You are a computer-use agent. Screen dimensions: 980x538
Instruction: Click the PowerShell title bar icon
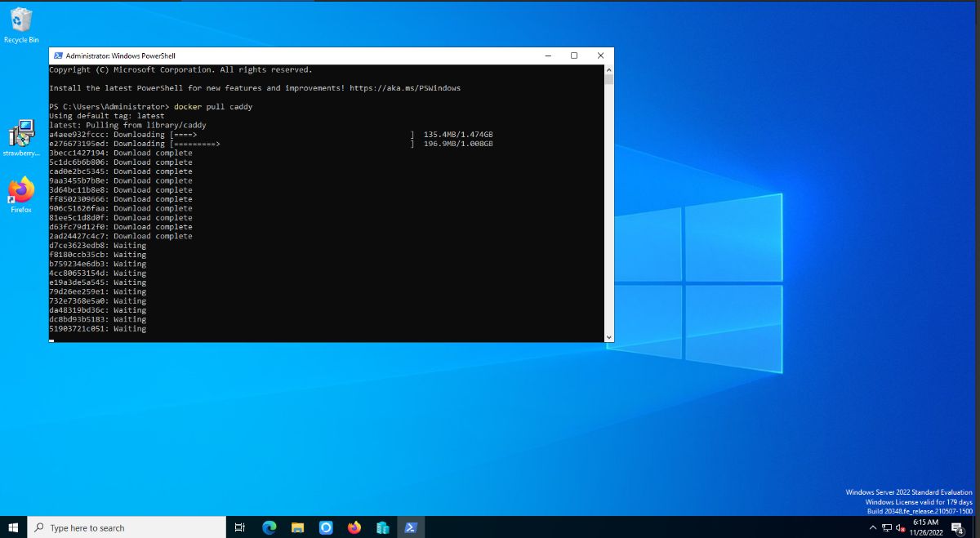pos(58,56)
